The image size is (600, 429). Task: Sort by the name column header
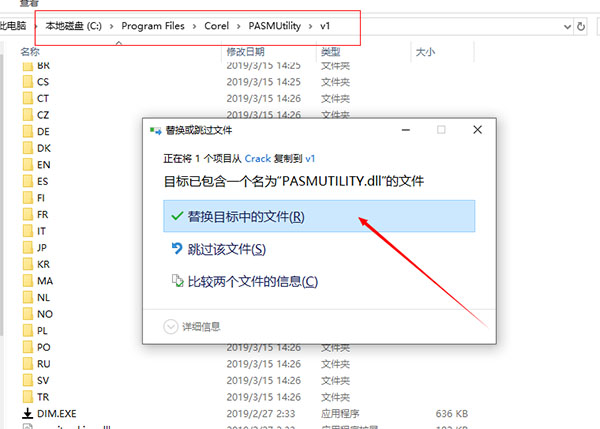(30, 52)
